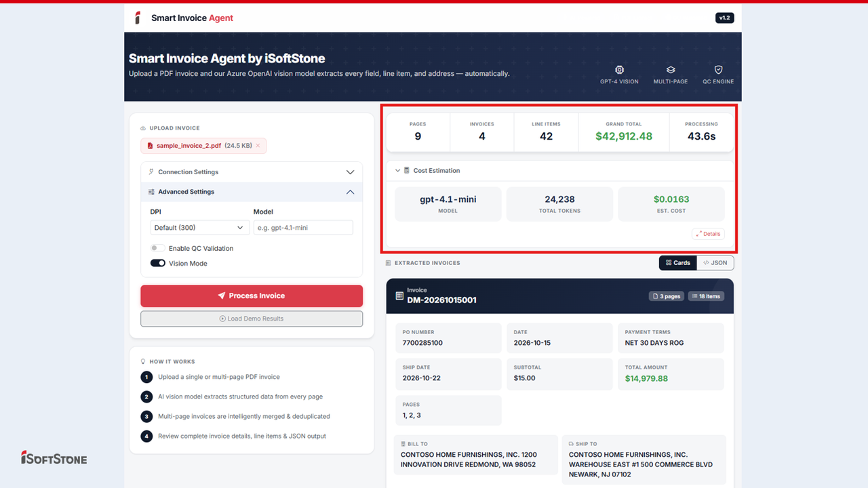Switch to Cards view tab
This screenshot has width=868, height=488.
click(x=678, y=263)
